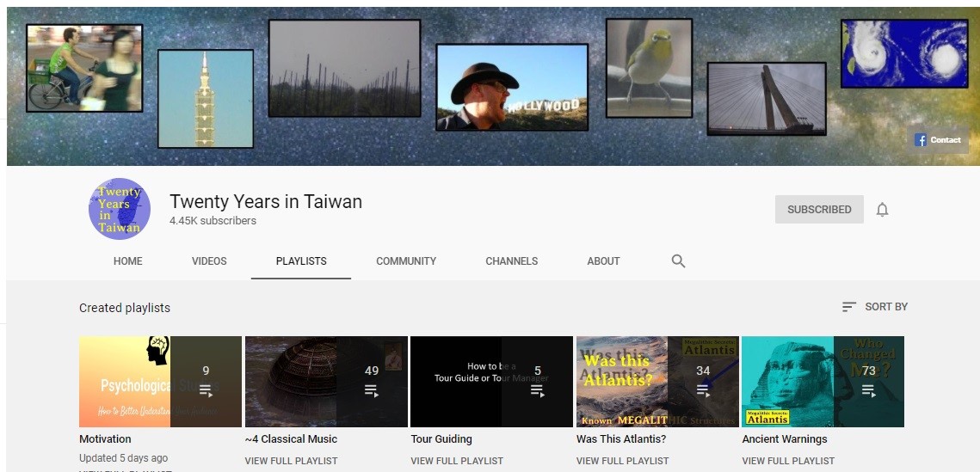This screenshot has height=472, width=980.
Task: Click the cyclist photo in channel banner
Action: (84, 68)
